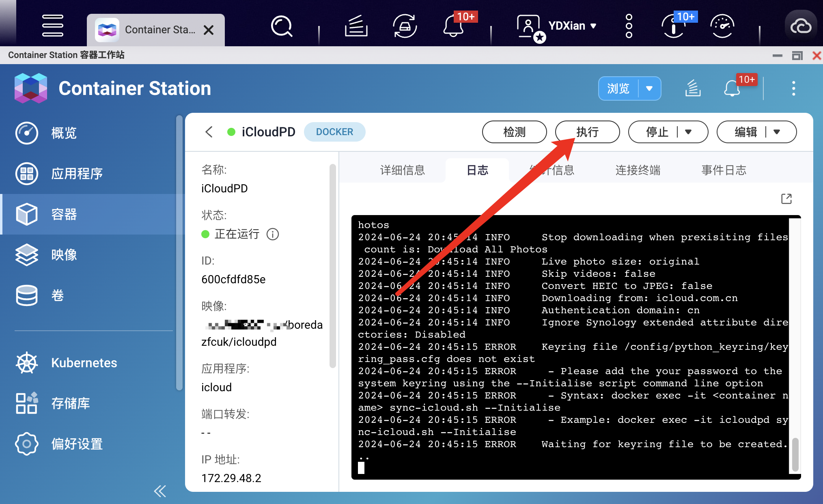Open the dashboard gauge icon in top bar
The image size is (823, 504).
click(722, 26)
